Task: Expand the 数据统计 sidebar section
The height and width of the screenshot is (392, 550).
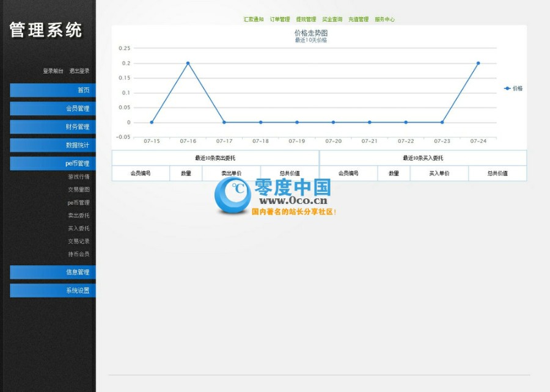Action: pos(53,145)
